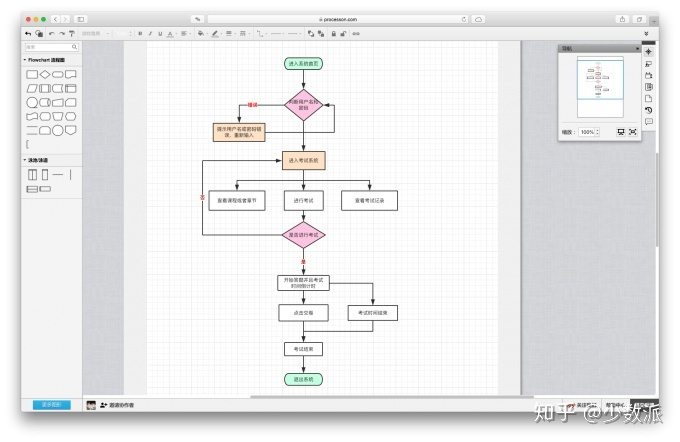Screen dimensions: 680x442
Task: Select the diamond decision shape
Action: pos(45,75)
